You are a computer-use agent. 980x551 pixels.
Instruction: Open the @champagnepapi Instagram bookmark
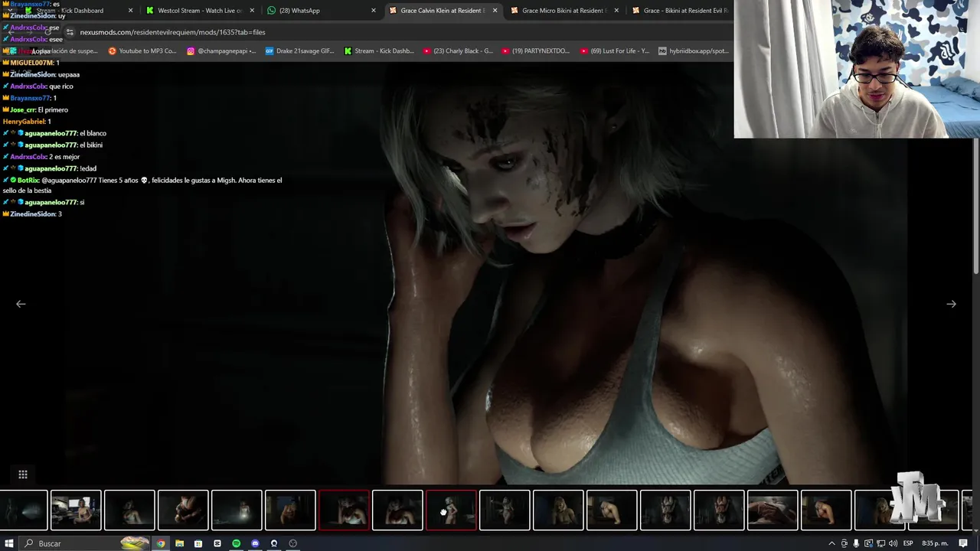pyautogui.click(x=221, y=51)
